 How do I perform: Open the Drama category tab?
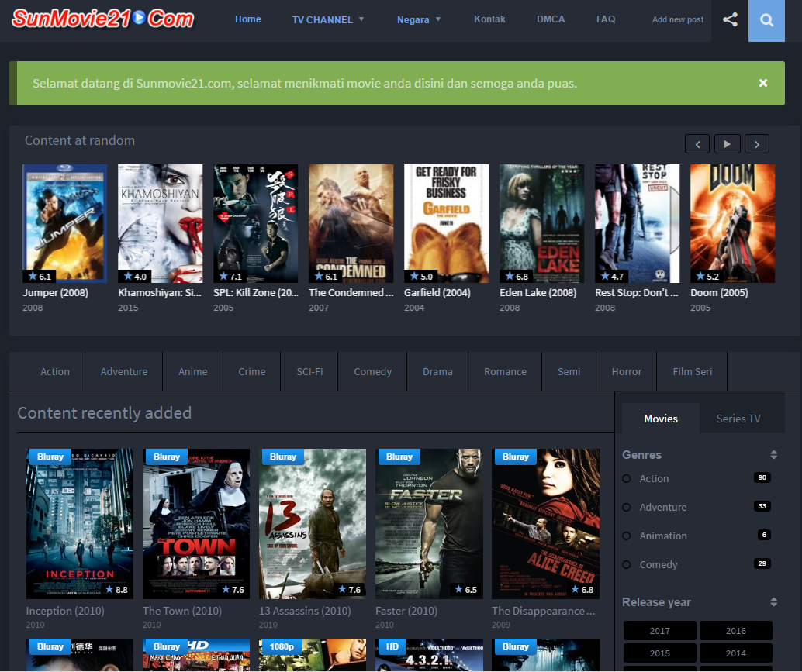pyautogui.click(x=437, y=371)
